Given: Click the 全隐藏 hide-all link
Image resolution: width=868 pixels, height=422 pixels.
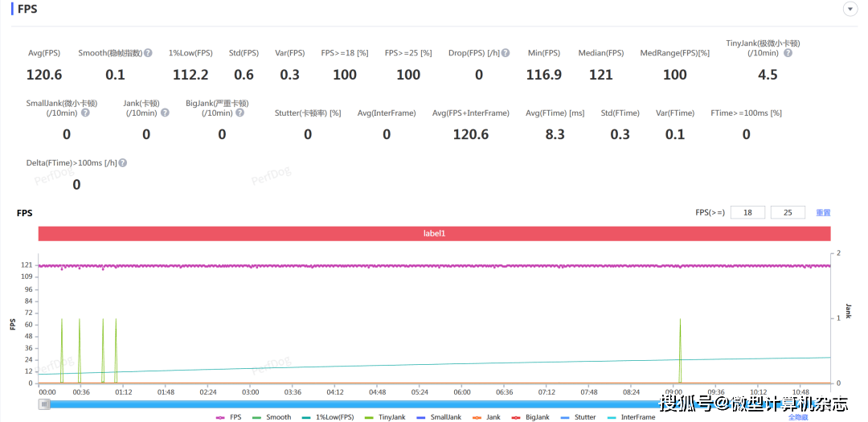Looking at the screenshot, I should point(796,417).
